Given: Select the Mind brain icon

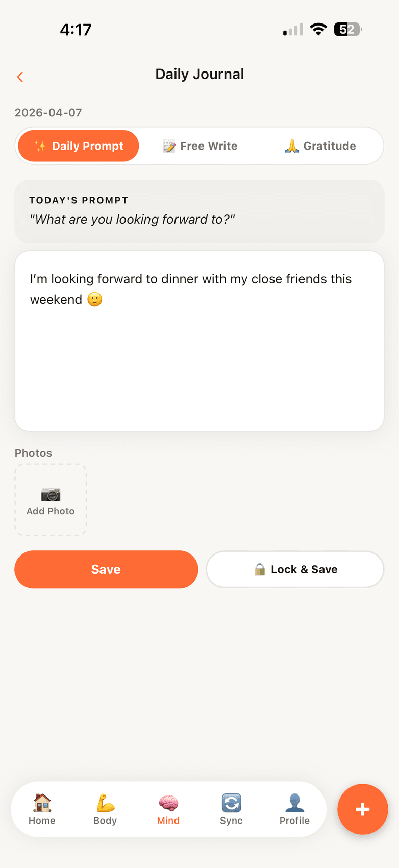Looking at the screenshot, I should coord(168,803).
